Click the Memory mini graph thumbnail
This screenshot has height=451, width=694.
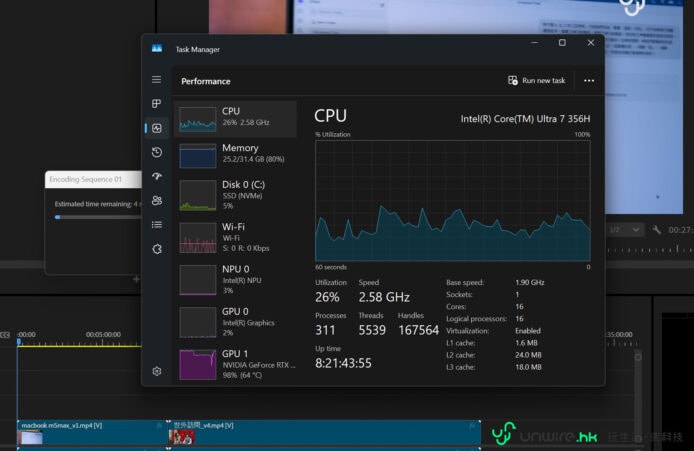point(197,155)
